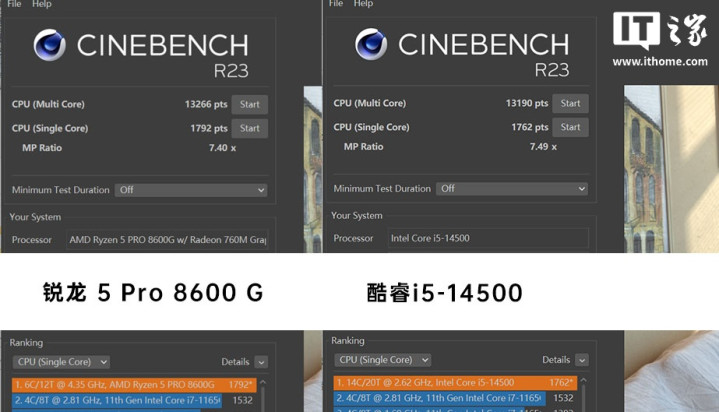Click scroll-up arrow of left ranking list

263,382
